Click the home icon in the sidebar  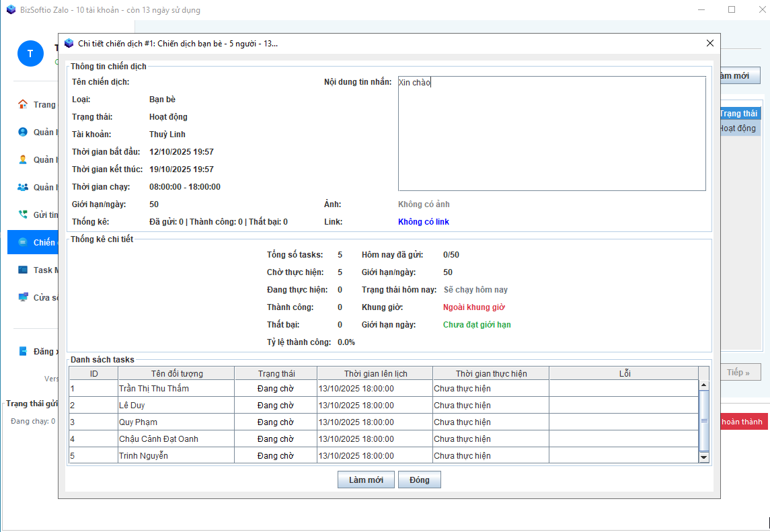click(x=23, y=104)
